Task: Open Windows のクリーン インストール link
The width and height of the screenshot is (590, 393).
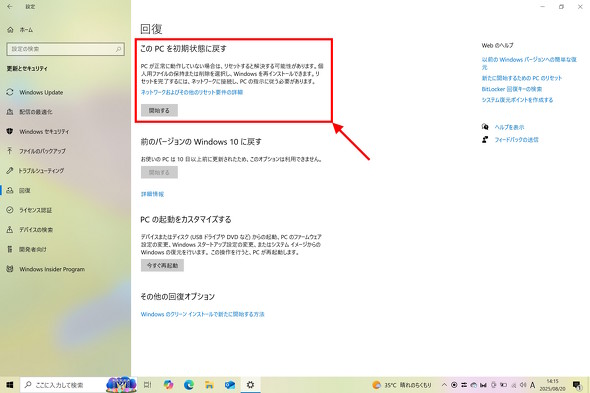Action: 202,314
